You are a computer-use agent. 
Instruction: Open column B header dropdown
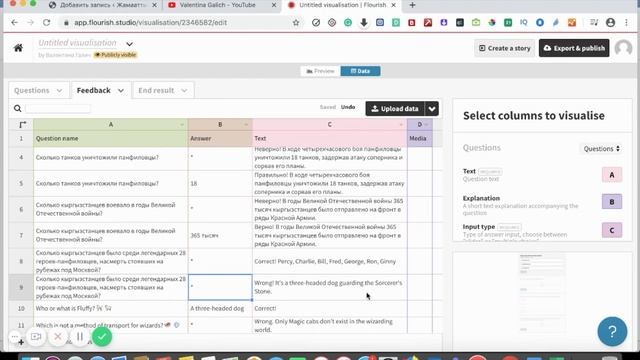click(x=247, y=124)
